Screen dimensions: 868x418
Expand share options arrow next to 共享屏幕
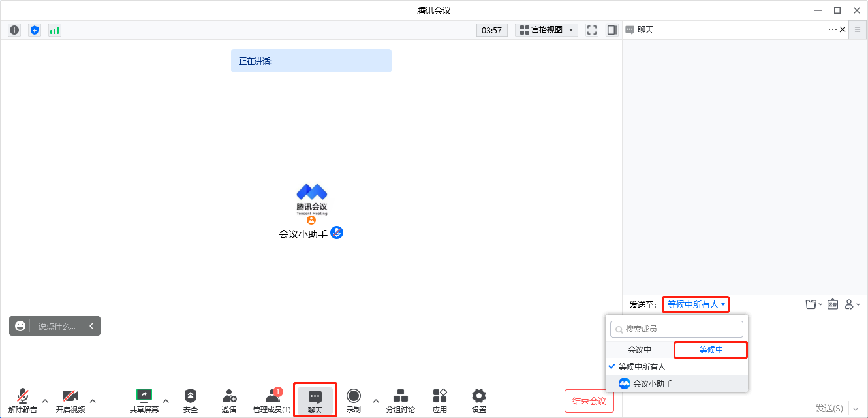[x=166, y=400]
